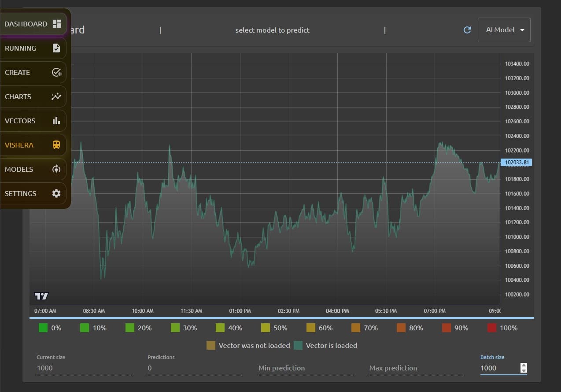Open the Dashboard panel icon
This screenshot has height=392, width=561.
click(56, 24)
